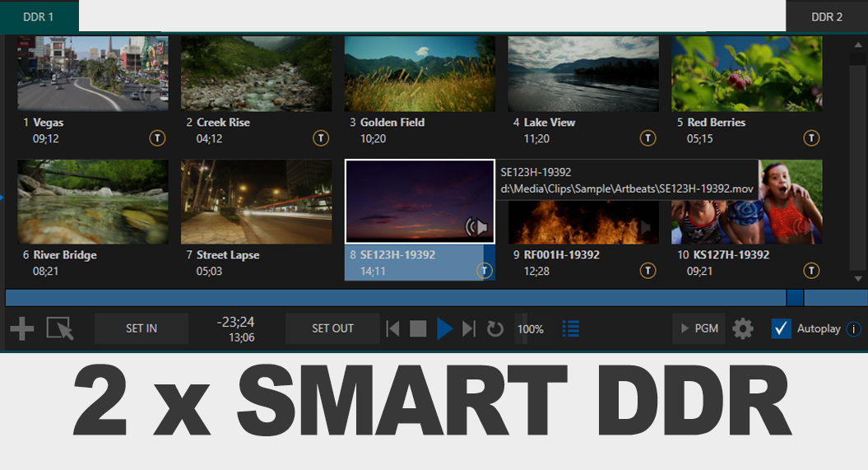Jump to the previous clip
This screenshot has width=868, height=470.
pyautogui.click(x=393, y=329)
